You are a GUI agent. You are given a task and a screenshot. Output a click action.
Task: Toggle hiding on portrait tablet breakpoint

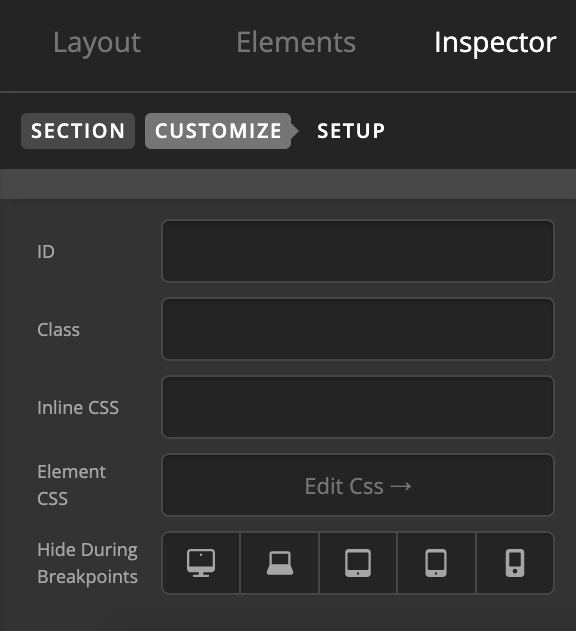click(436, 563)
